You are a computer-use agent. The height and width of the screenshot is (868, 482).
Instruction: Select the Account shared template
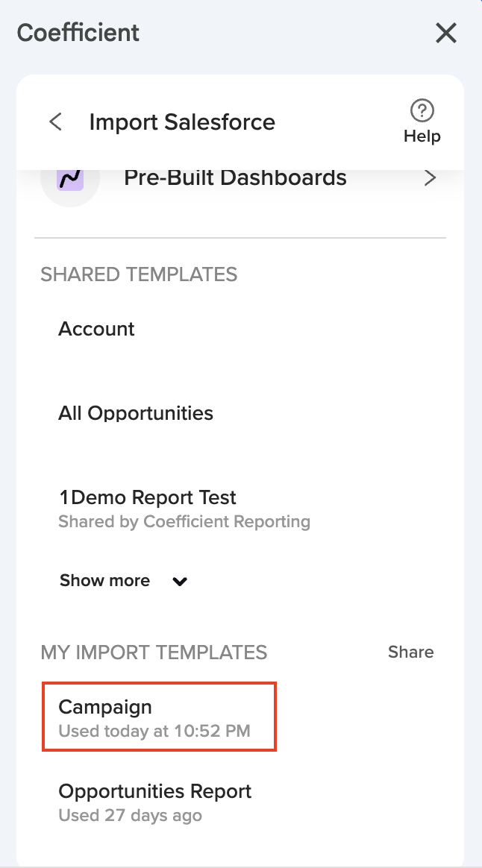click(96, 329)
